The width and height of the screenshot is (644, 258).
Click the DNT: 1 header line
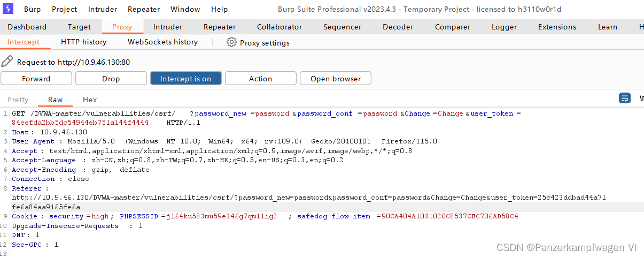[26, 235]
